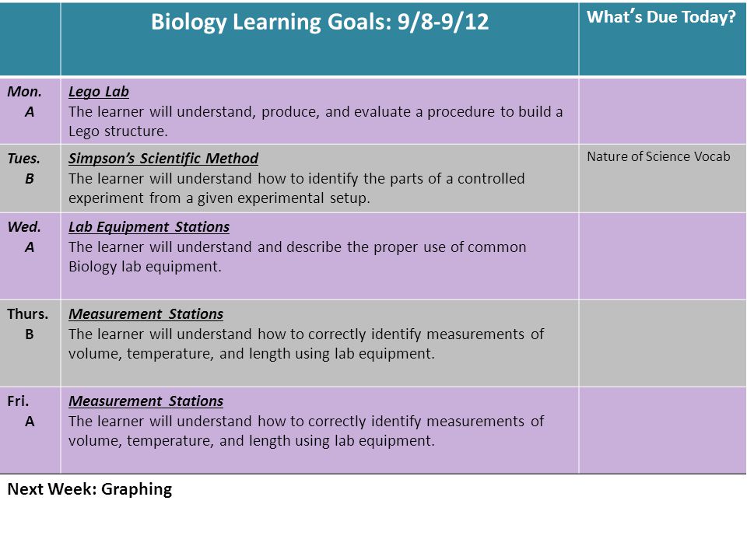Click the empty due cell for Monday
747x560 pixels.
[662, 111]
